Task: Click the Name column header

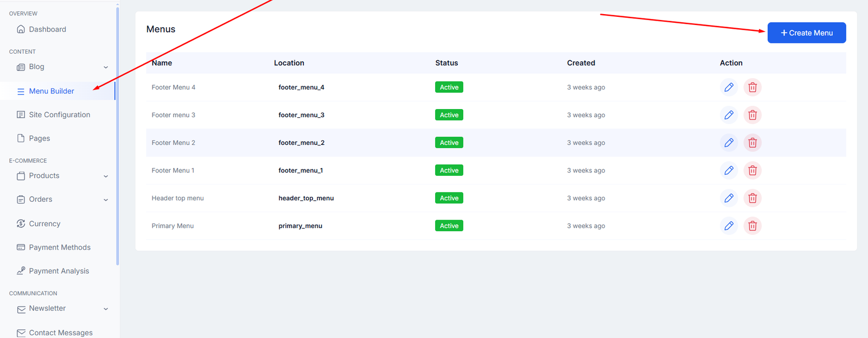Action: 162,63
